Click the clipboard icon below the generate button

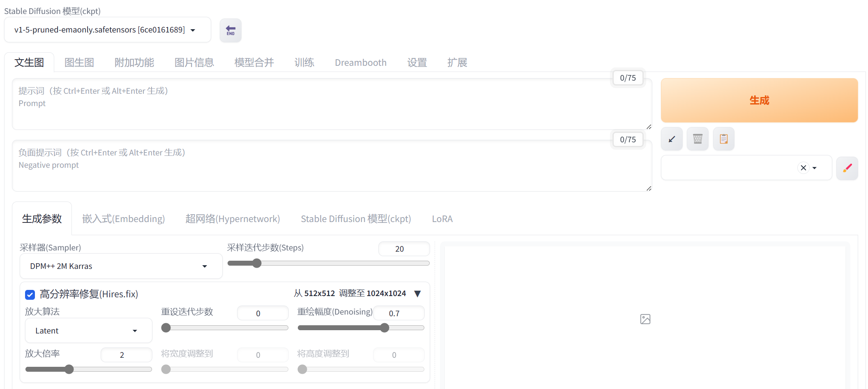723,139
